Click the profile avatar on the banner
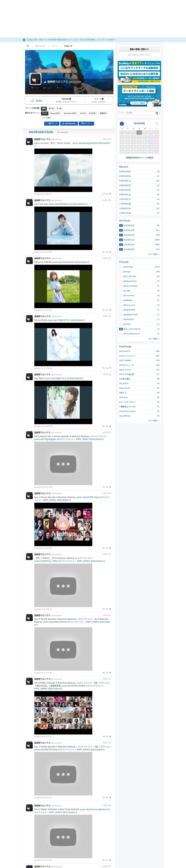 click(35, 79)
